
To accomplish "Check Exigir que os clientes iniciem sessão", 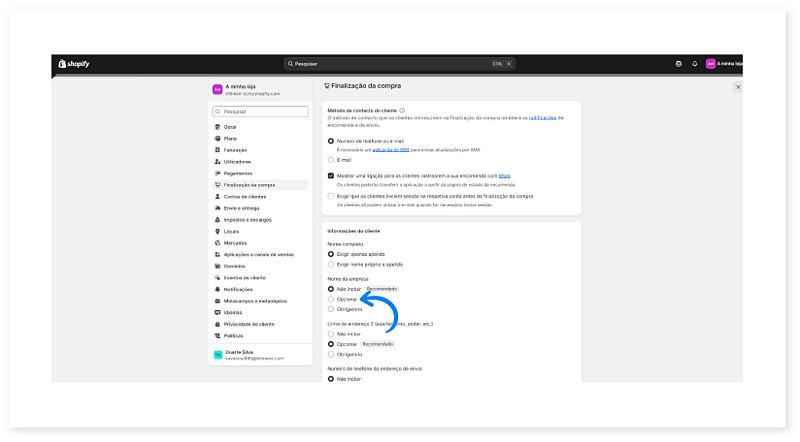I will tap(331, 196).
